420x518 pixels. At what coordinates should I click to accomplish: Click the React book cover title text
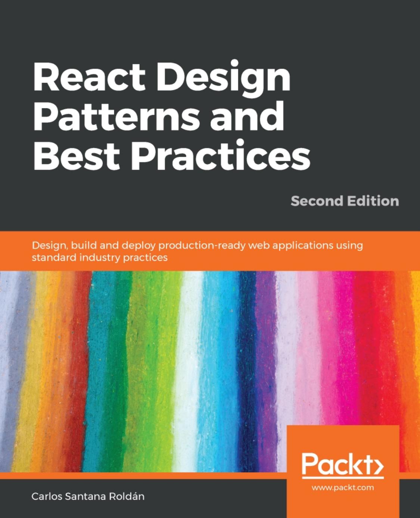point(164,116)
